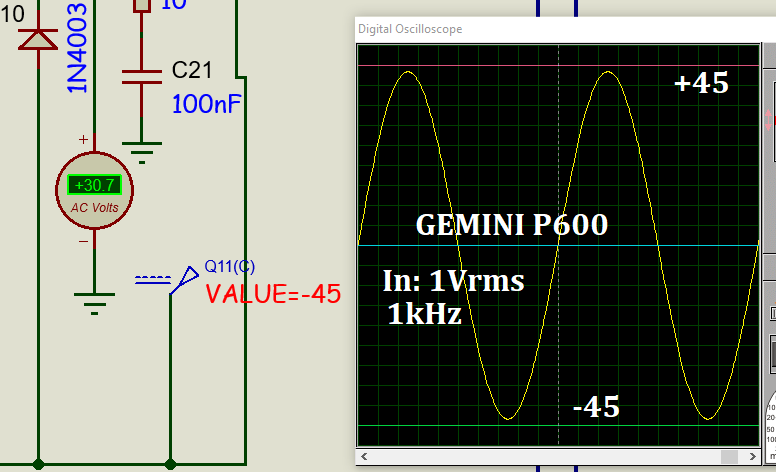
Task: Click the C21 reference label
Action: [x=194, y=71]
